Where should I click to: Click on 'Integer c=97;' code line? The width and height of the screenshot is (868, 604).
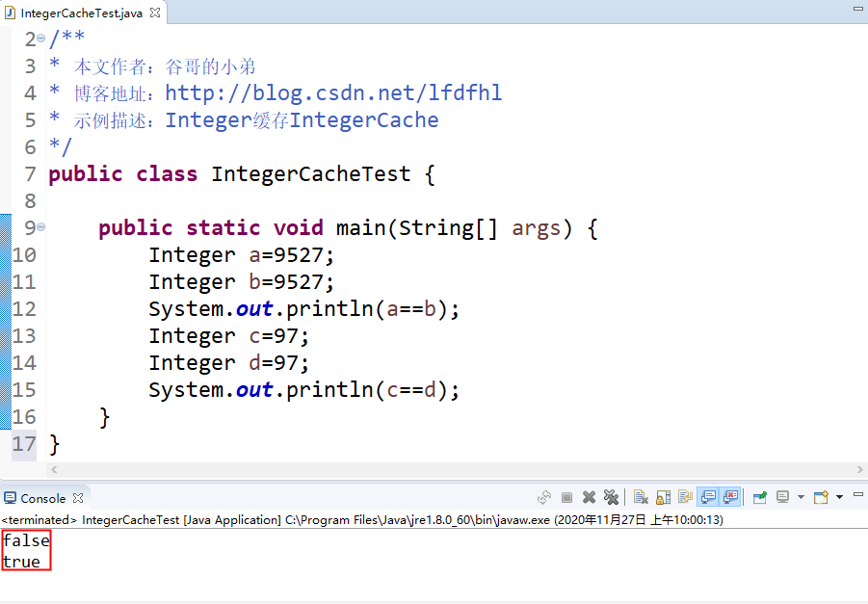click(228, 336)
